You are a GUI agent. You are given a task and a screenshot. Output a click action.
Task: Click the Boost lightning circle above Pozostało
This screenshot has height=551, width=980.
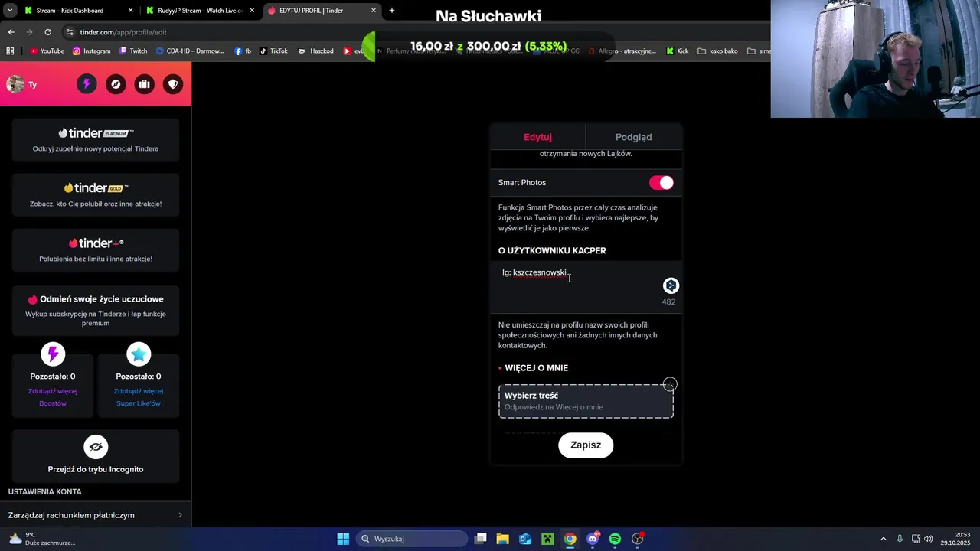tap(53, 354)
